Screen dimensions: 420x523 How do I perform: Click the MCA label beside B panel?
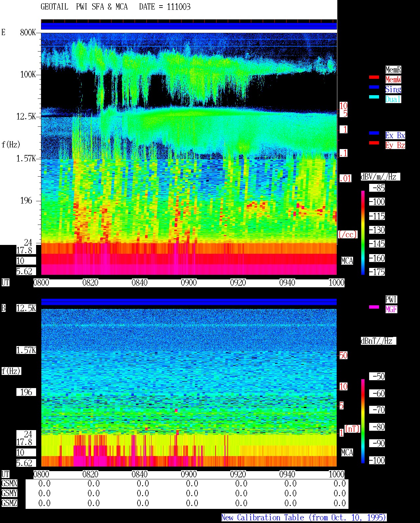347,453
